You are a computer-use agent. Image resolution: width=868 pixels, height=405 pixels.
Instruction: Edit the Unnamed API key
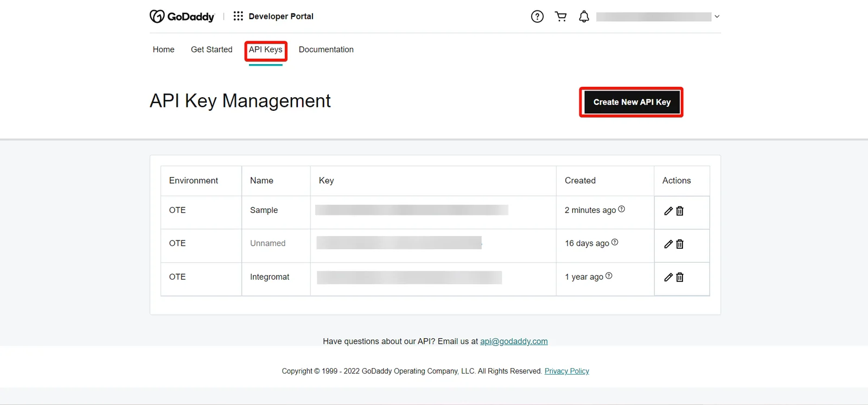coord(668,244)
